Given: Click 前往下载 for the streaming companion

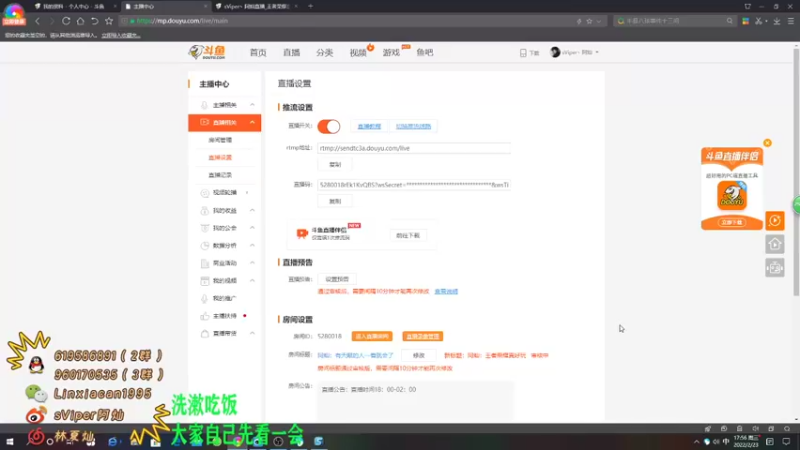Looking at the screenshot, I should pyautogui.click(x=408, y=236).
